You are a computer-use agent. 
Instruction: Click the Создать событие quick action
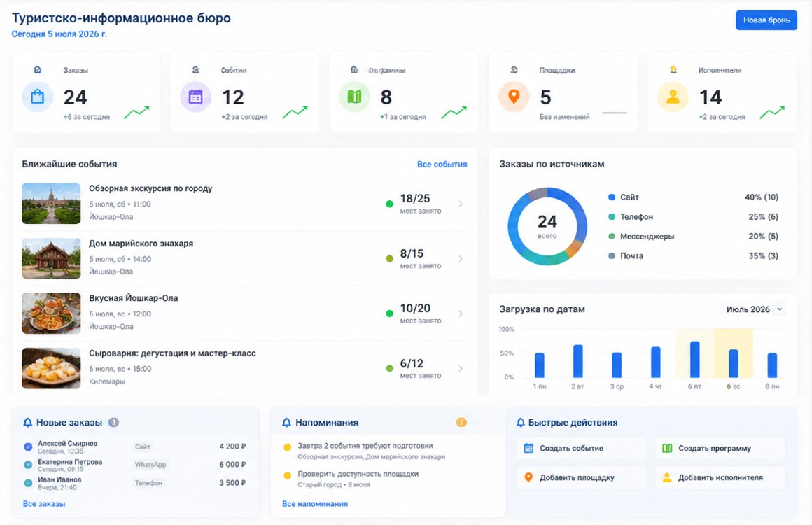[582, 449]
